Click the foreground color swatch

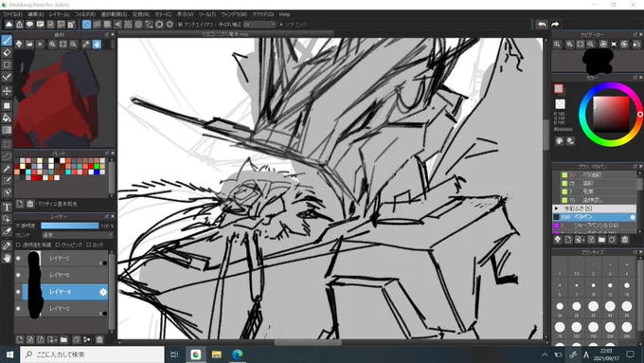(x=559, y=89)
